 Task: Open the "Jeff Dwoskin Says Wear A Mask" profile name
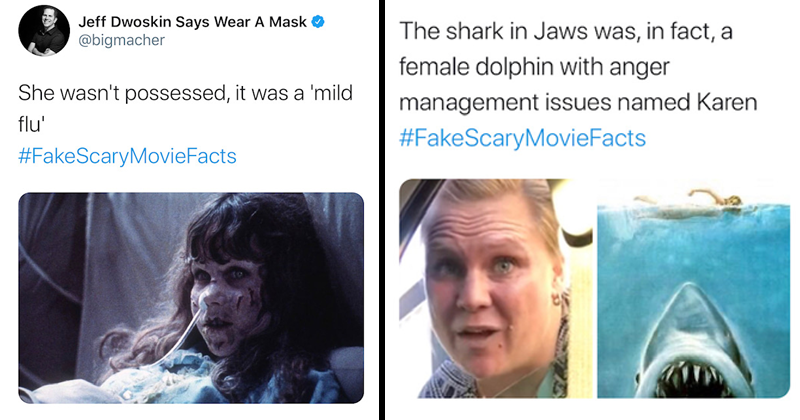190,20
